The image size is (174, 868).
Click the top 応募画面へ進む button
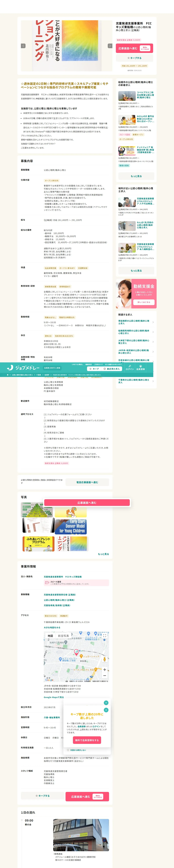pos(134,48)
